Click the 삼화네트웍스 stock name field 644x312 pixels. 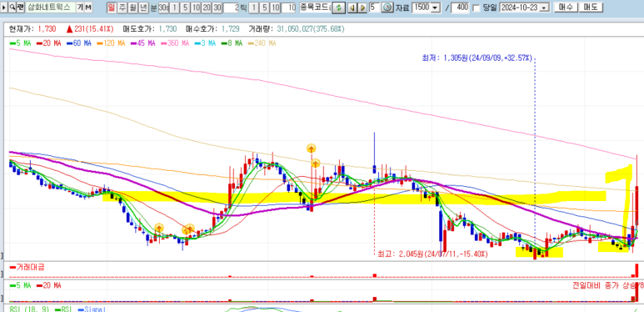click(50, 8)
